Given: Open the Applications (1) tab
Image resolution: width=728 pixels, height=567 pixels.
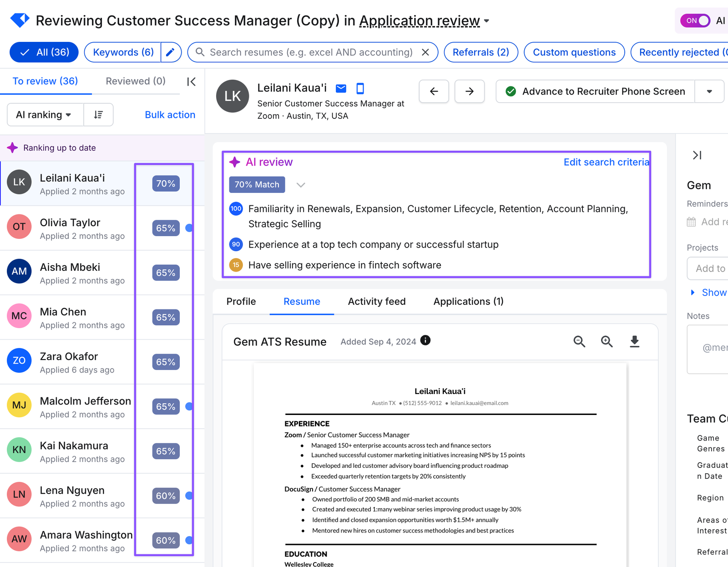Looking at the screenshot, I should click(468, 302).
